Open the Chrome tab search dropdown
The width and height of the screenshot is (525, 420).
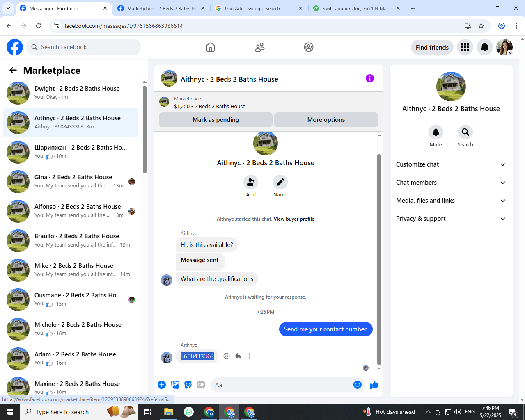pos(8,8)
